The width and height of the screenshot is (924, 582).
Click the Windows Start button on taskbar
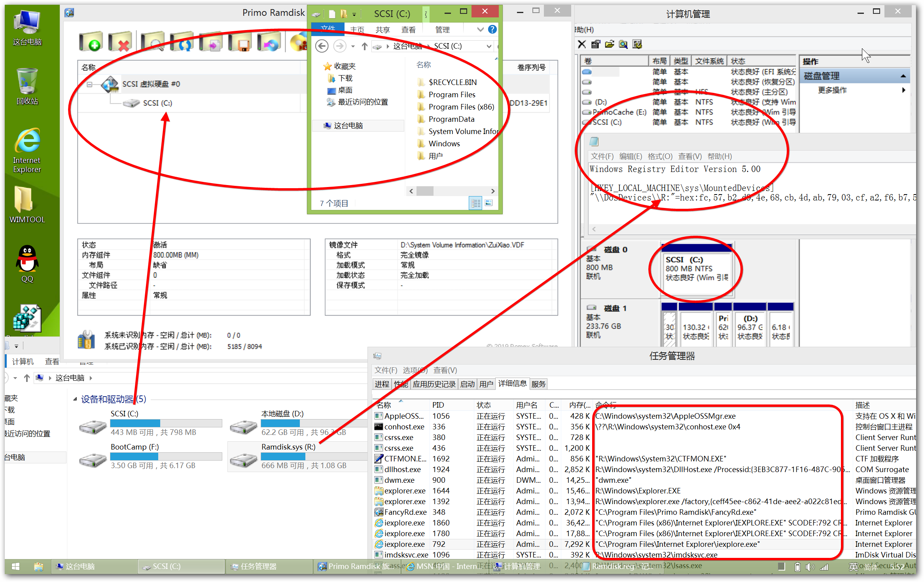pyautogui.click(x=15, y=566)
